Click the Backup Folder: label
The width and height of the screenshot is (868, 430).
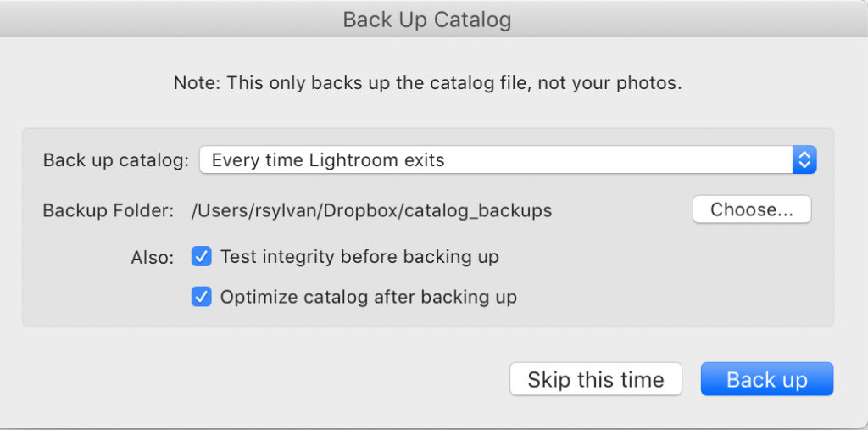[x=108, y=210]
